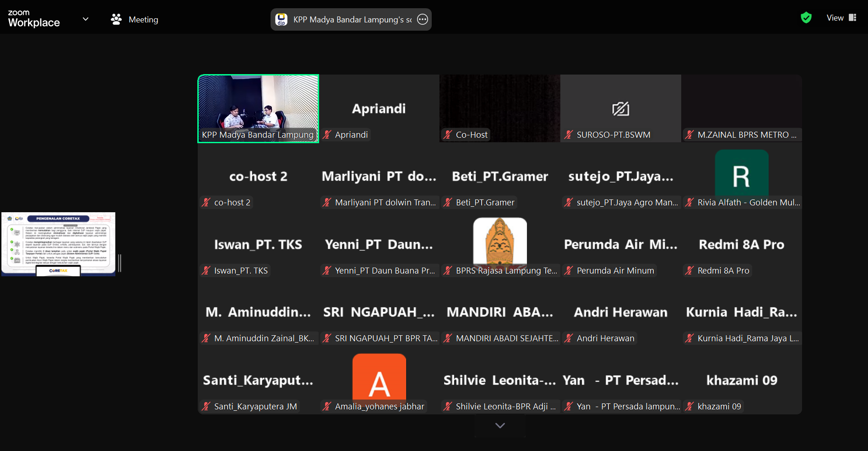Select the shared Coretax slide thumbnail

(59, 244)
